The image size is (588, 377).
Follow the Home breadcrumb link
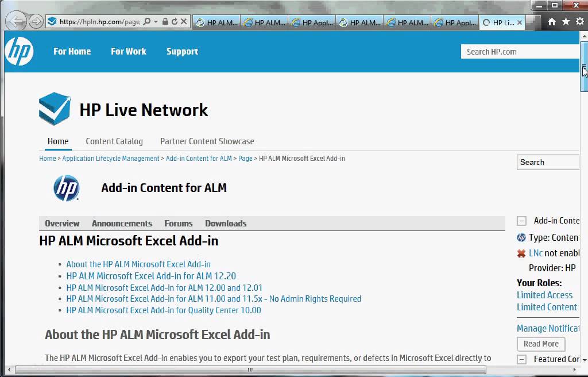(48, 159)
